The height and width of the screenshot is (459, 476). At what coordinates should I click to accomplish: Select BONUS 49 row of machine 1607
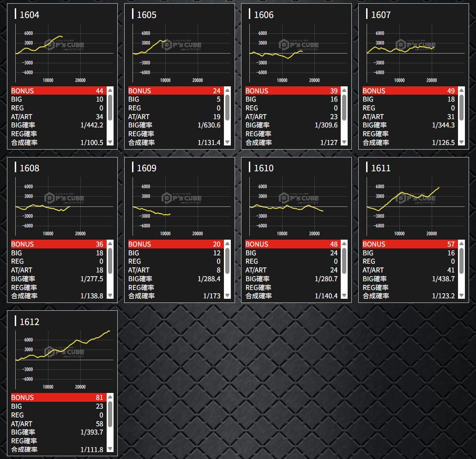[410, 91]
